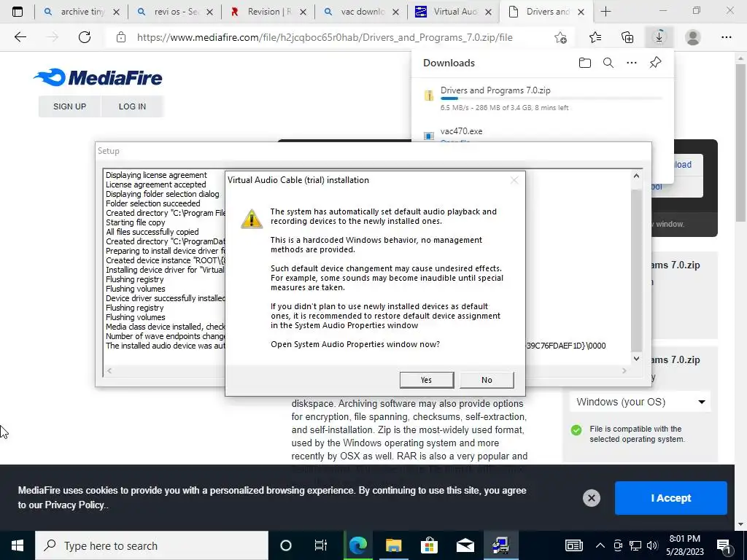This screenshot has width=747, height=560.
Task: Toggle the Downloads toolbar button
Action: click(659, 37)
